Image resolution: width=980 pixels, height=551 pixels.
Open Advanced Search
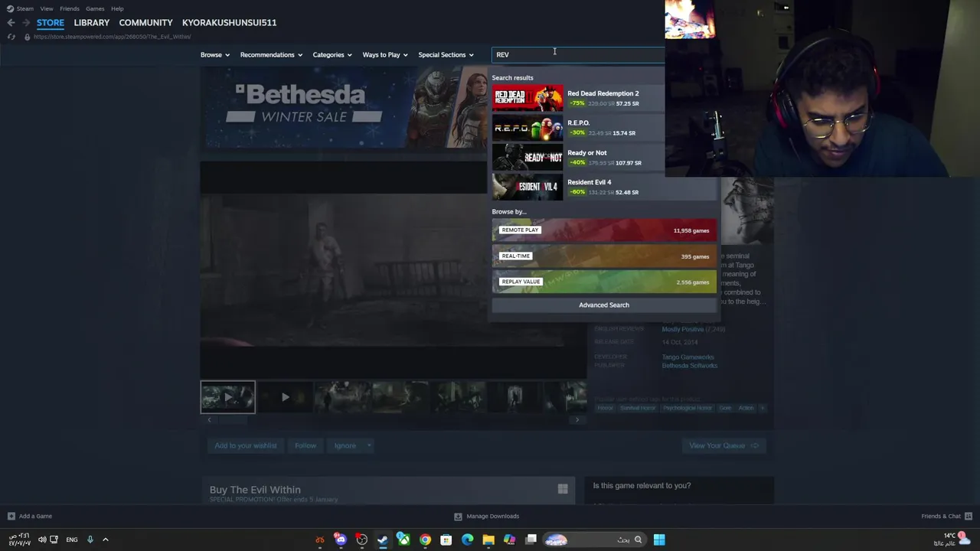pos(604,305)
